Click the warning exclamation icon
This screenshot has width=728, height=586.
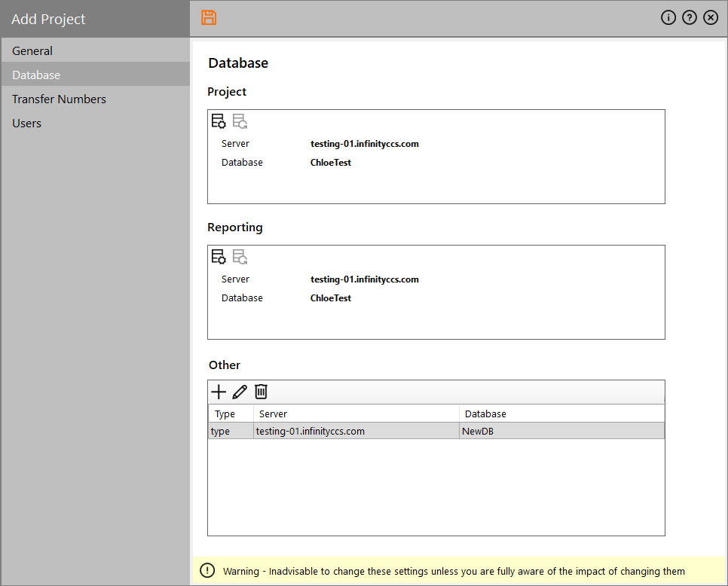click(207, 570)
